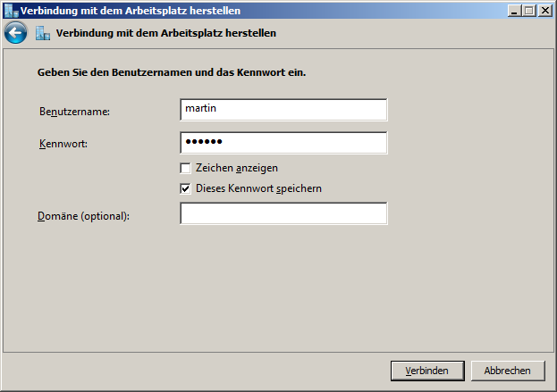Click the Kennwort label
Viewport: 557px width, 392px height.
63,144
